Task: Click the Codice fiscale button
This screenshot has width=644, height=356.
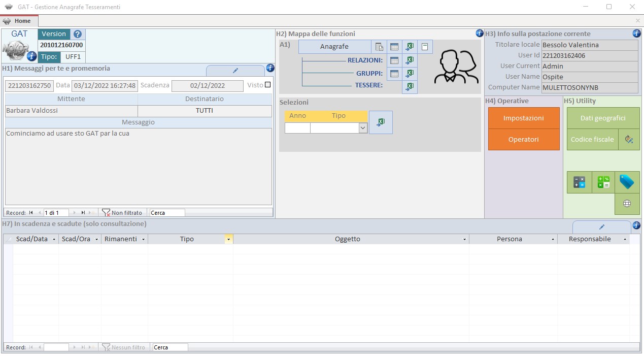Action: click(592, 139)
